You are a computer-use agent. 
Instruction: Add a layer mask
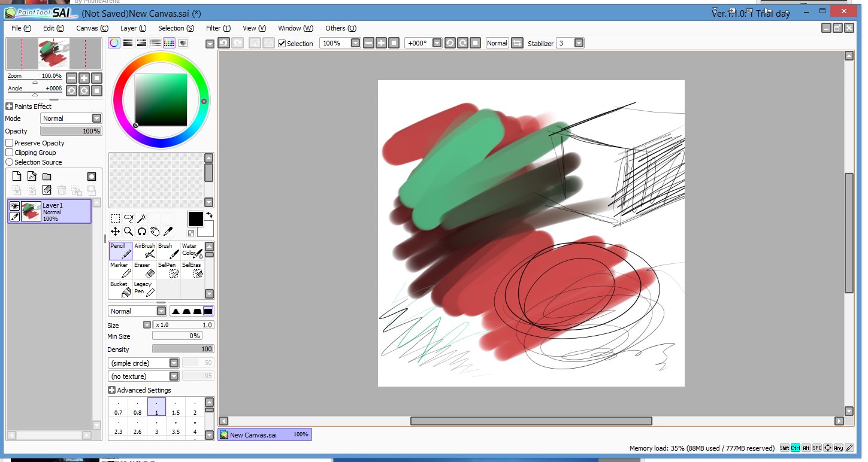[92, 177]
